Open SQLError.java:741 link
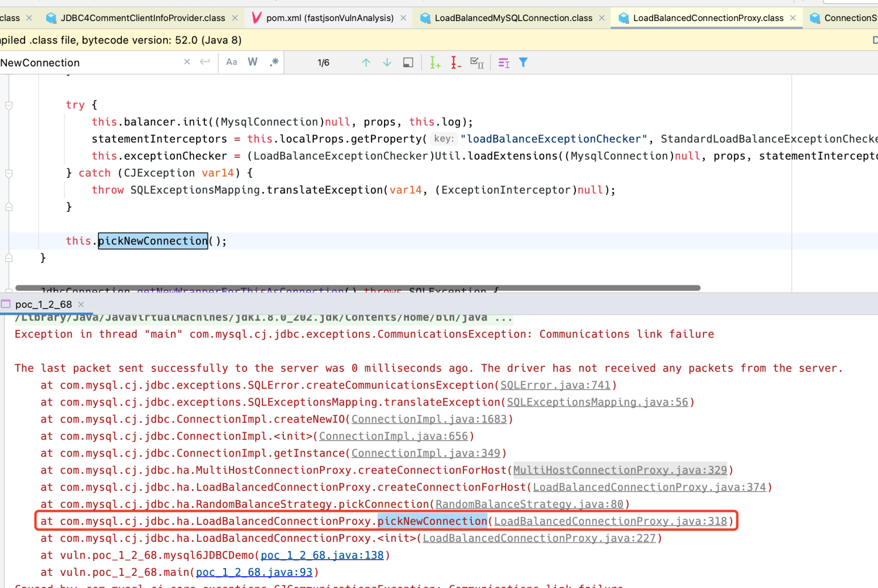 point(555,385)
